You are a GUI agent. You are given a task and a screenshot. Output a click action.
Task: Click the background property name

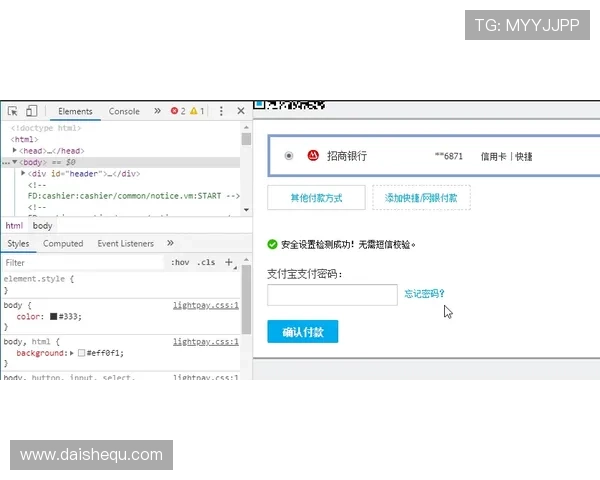[41, 353]
